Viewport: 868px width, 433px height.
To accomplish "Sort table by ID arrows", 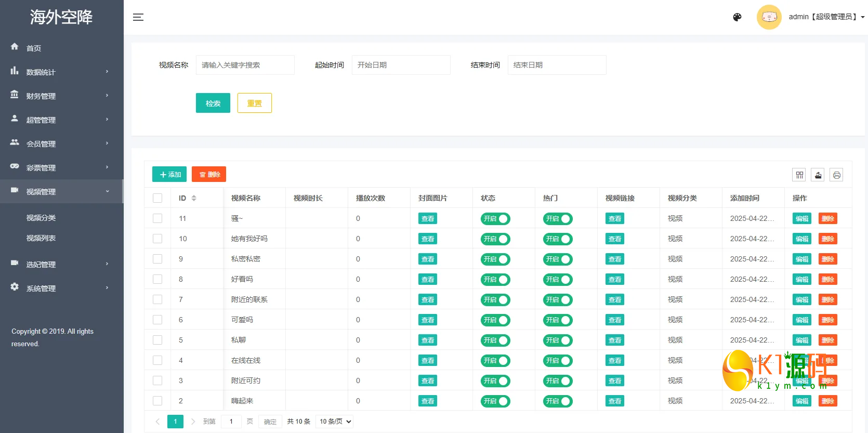I will [194, 198].
